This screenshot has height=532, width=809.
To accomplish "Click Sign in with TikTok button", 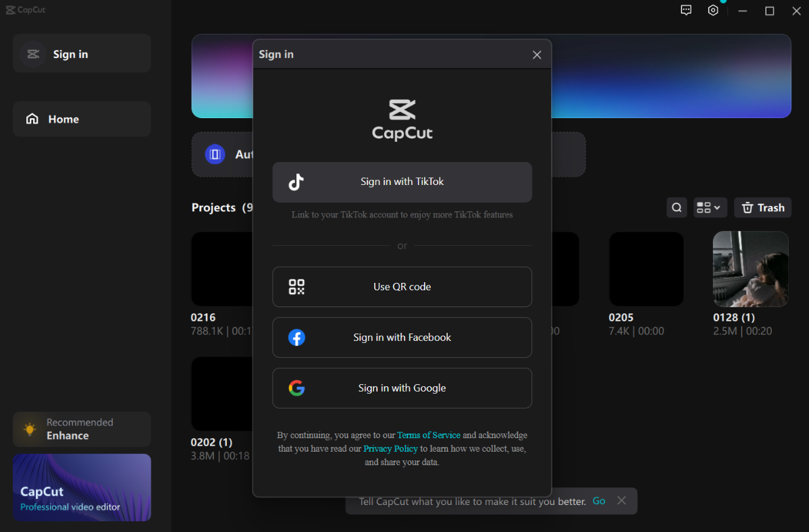I will point(402,182).
